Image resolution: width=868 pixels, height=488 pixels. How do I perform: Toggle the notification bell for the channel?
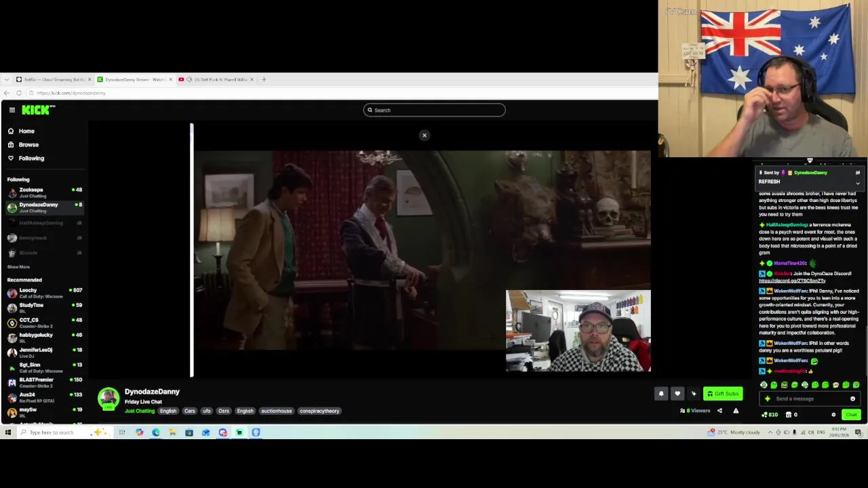click(661, 393)
